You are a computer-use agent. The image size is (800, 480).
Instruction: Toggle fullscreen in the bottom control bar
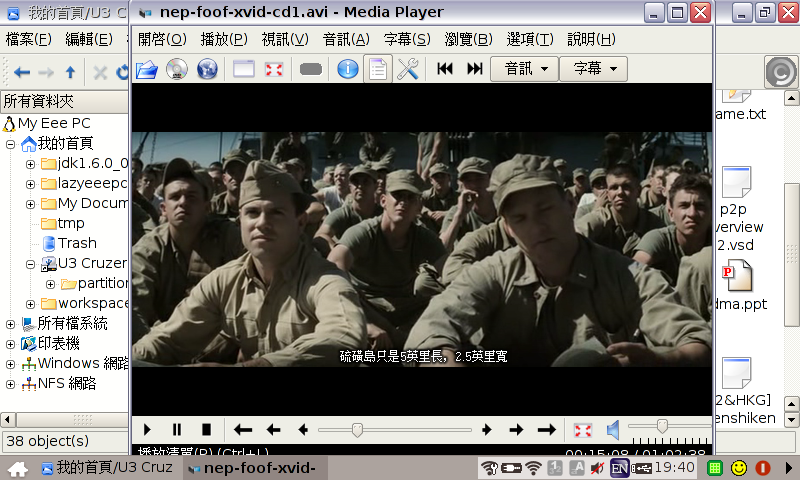583,430
